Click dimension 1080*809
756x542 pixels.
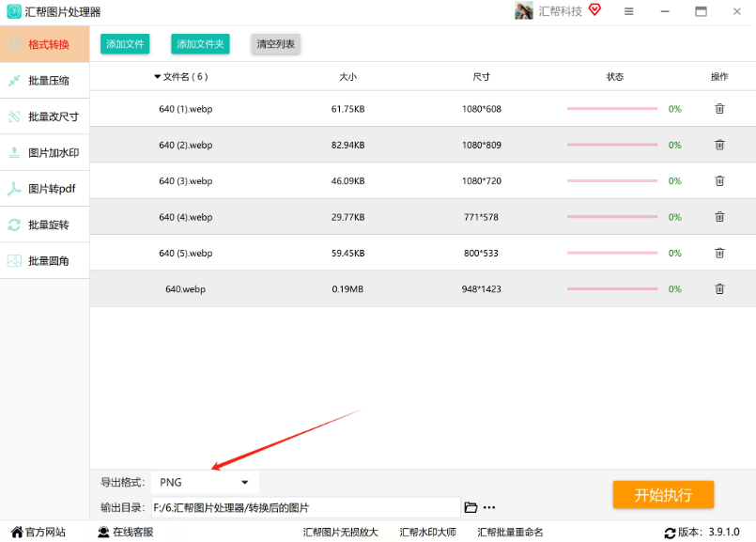point(481,145)
